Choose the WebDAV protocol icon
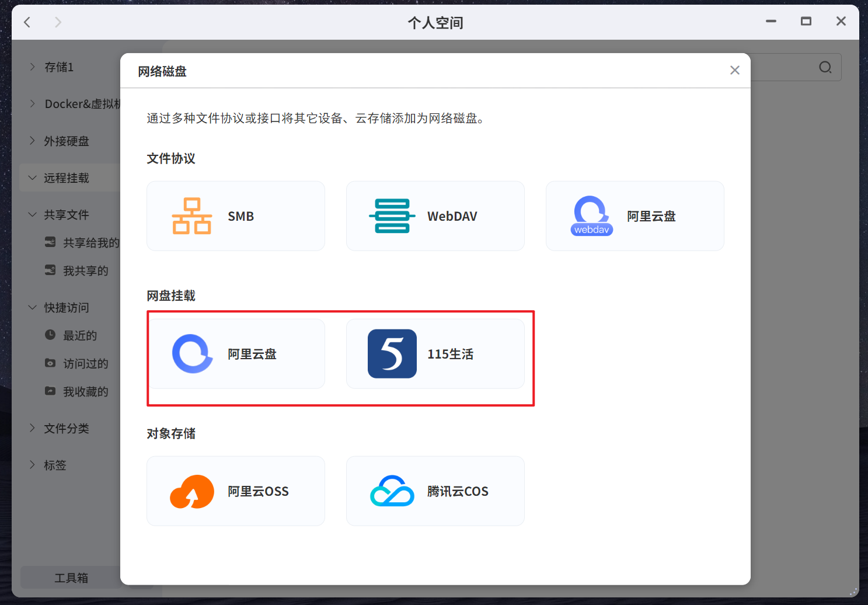 (392, 216)
